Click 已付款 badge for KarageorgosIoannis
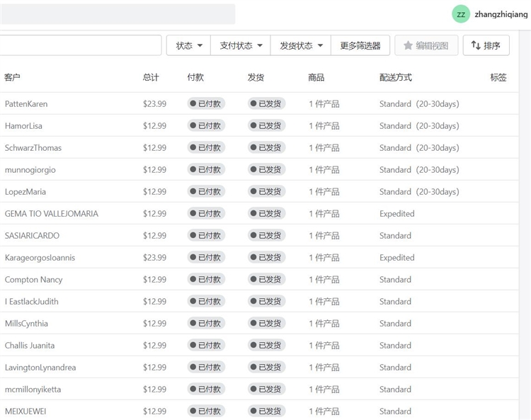This screenshot has height=420, width=531. click(206, 258)
